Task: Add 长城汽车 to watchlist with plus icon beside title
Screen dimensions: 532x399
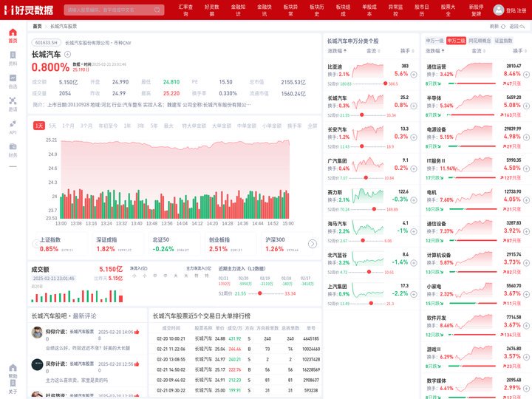Action: click(x=67, y=54)
